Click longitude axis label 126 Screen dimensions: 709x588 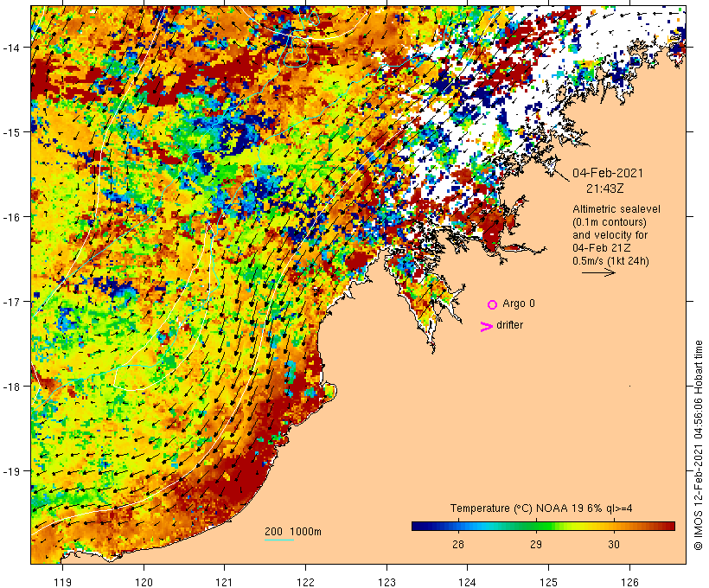(629, 582)
